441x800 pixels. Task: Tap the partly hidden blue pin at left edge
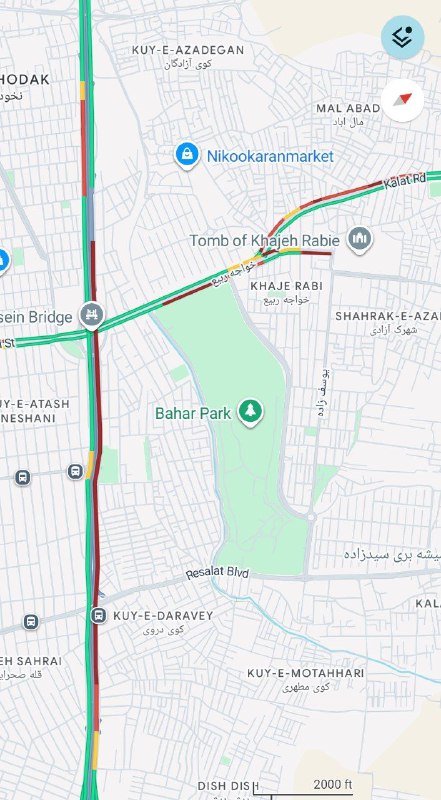pyautogui.click(x=3, y=261)
